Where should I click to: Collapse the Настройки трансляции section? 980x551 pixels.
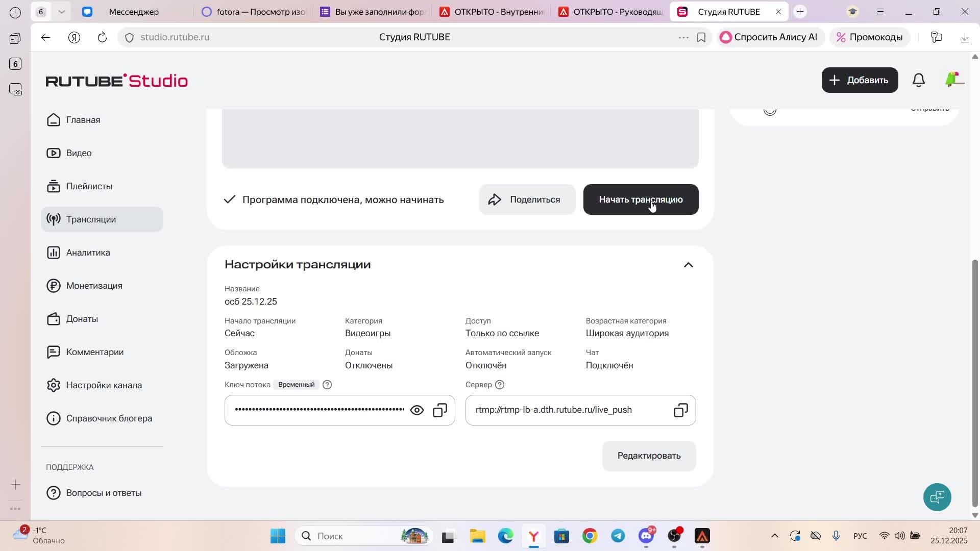[x=688, y=265]
